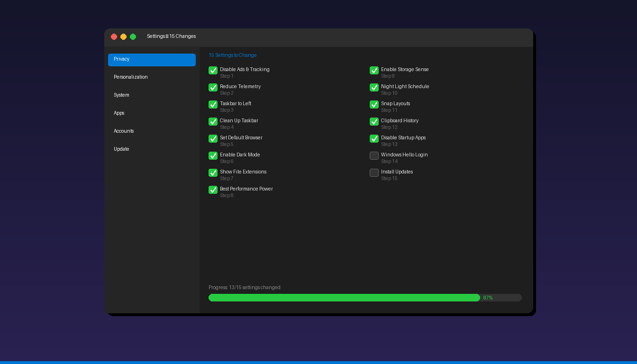This screenshot has width=637, height=364.
Task: Click the 'Reduce Telemetry' label
Action: click(x=240, y=87)
